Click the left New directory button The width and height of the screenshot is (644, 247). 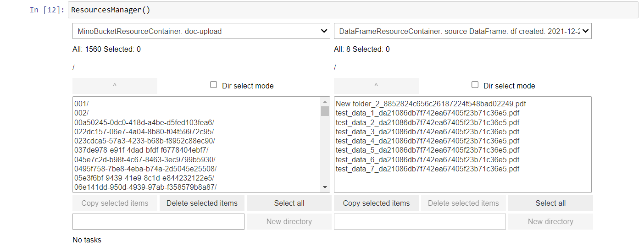click(289, 221)
